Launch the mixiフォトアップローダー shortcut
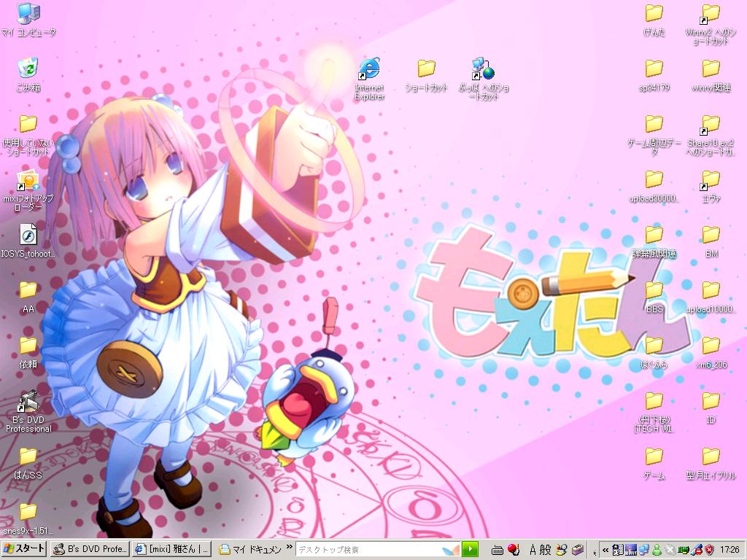747x560 pixels. [x=28, y=190]
